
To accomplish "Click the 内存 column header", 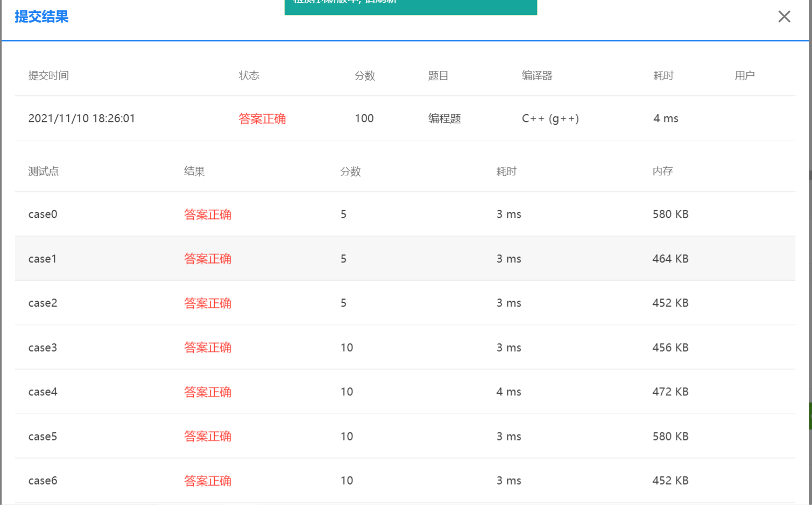I will (662, 171).
